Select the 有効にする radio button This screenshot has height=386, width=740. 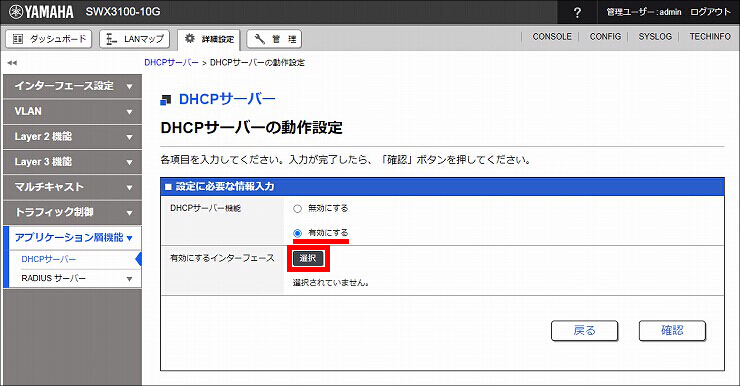coord(297,233)
